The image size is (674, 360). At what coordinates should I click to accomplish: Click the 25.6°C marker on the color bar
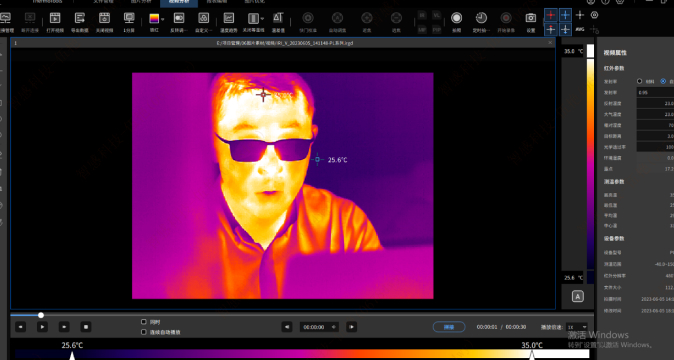[x=72, y=355]
